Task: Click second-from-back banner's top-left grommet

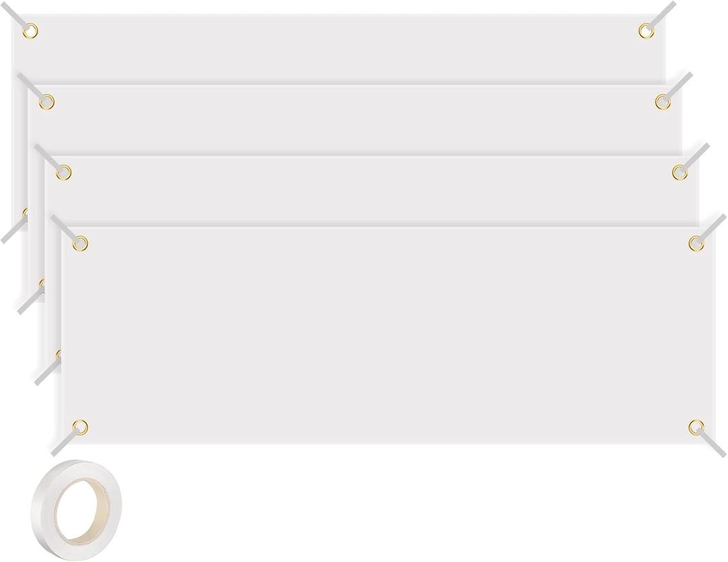Action: point(47,102)
